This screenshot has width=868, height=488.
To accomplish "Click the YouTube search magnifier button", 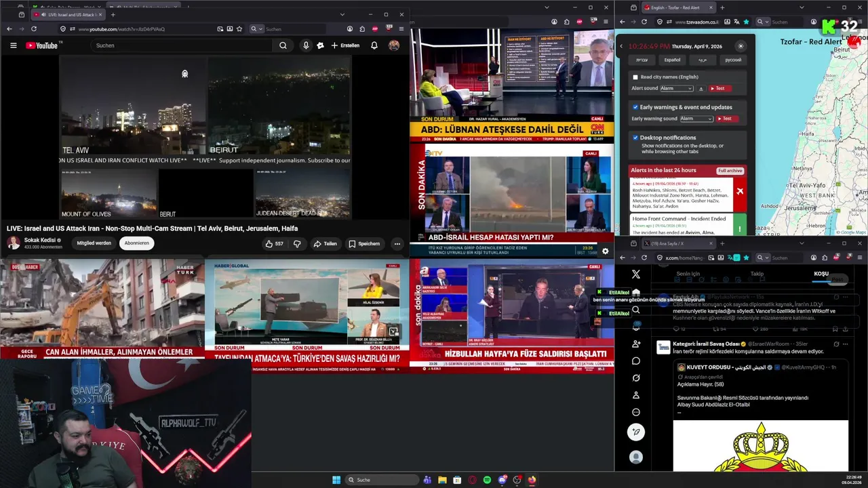I will [283, 45].
